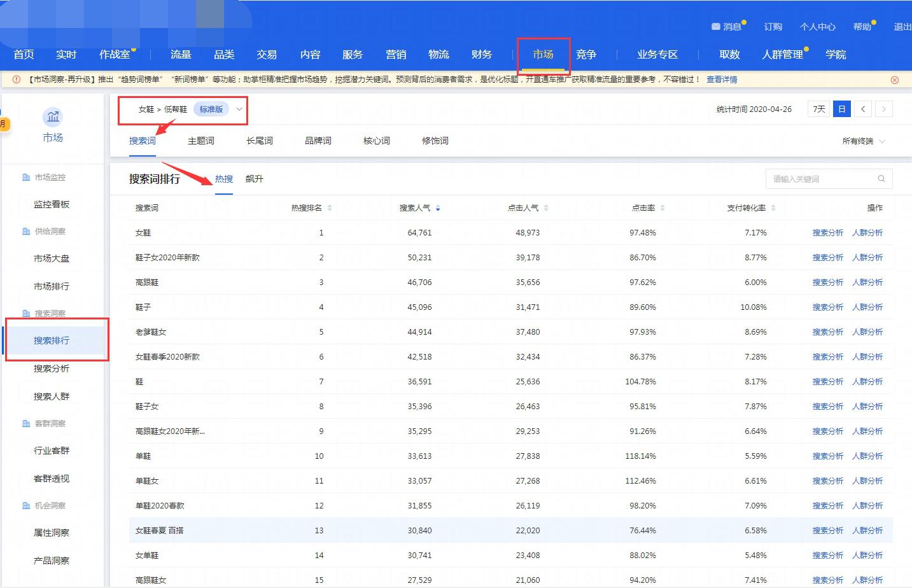Expand category selector beside 标准版 badge
The width and height of the screenshot is (912, 588).
pos(239,109)
